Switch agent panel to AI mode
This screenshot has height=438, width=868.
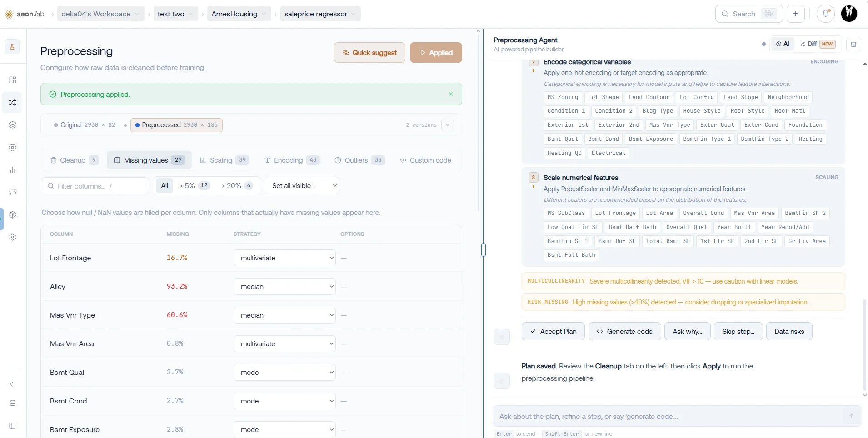point(783,44)
